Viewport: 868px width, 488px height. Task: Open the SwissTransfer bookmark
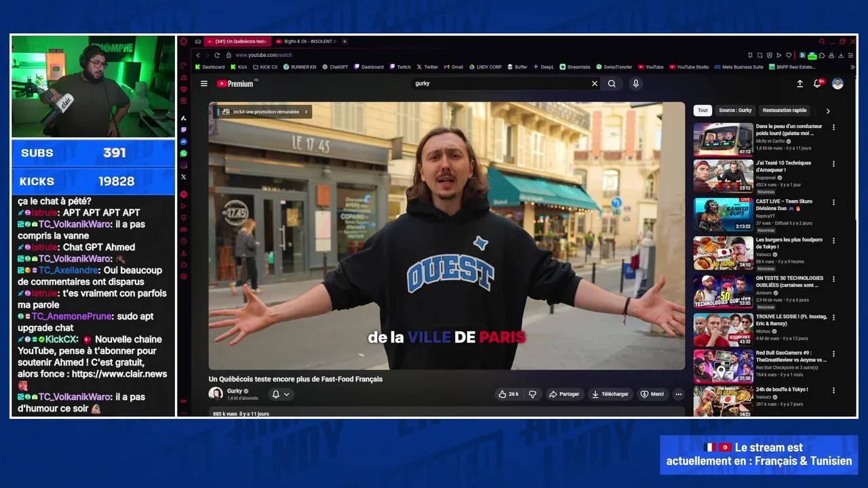pyautogui.click(x=614, y=67)
